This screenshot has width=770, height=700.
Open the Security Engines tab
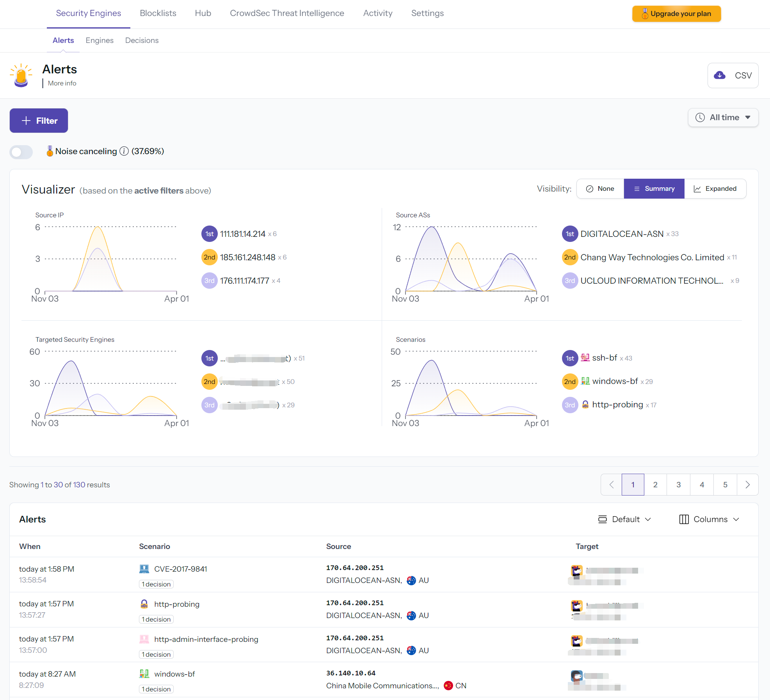[89, 13]
